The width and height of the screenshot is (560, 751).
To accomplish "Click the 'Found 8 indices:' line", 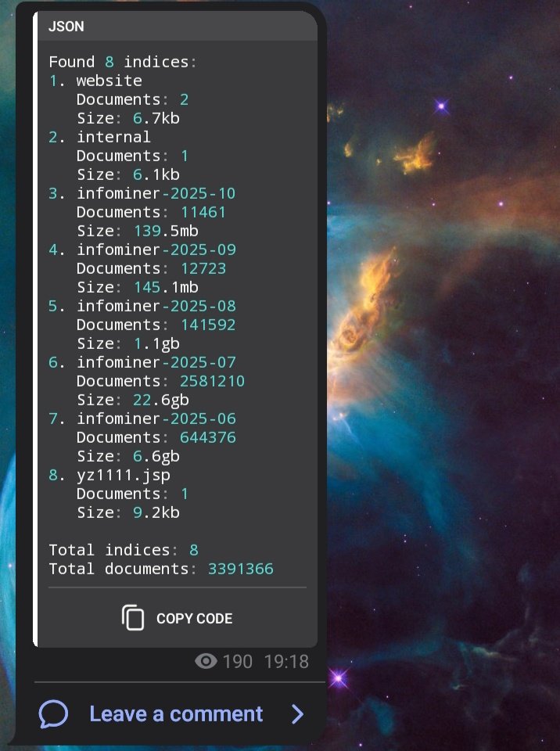I will [123, 62].
